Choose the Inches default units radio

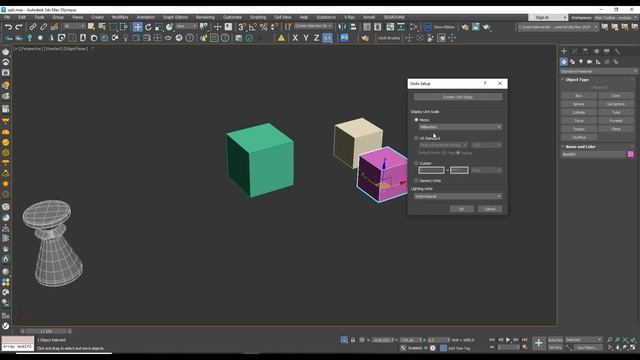coord(458,153)
